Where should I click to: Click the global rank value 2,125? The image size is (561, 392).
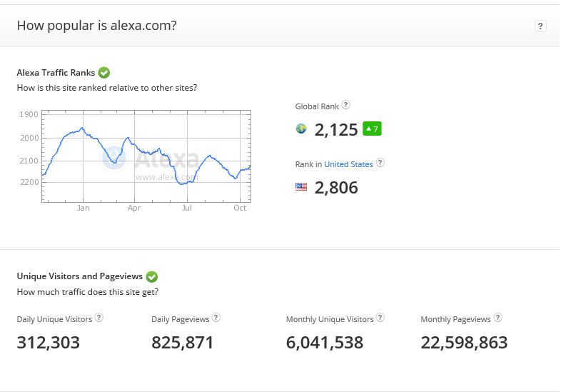336,129
